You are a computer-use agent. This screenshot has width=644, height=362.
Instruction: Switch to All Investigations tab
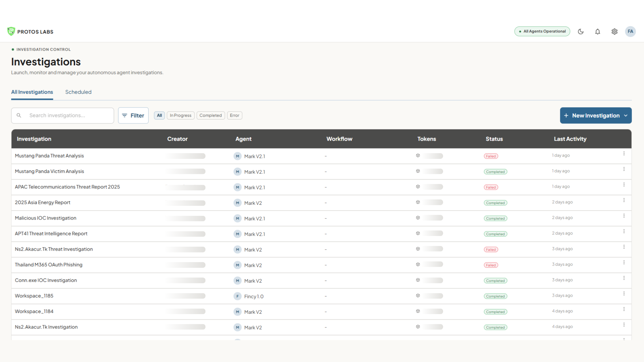coord(32,92)
